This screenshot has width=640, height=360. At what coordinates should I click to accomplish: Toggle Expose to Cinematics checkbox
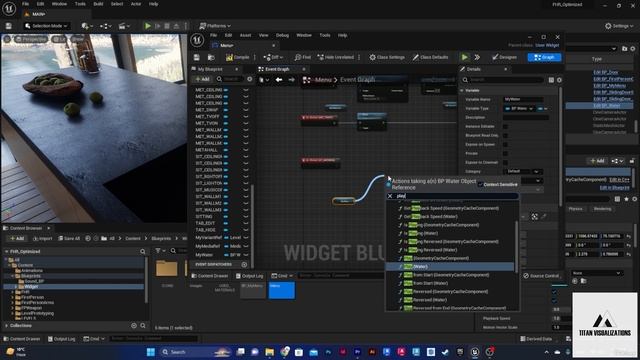coord(505,162)
